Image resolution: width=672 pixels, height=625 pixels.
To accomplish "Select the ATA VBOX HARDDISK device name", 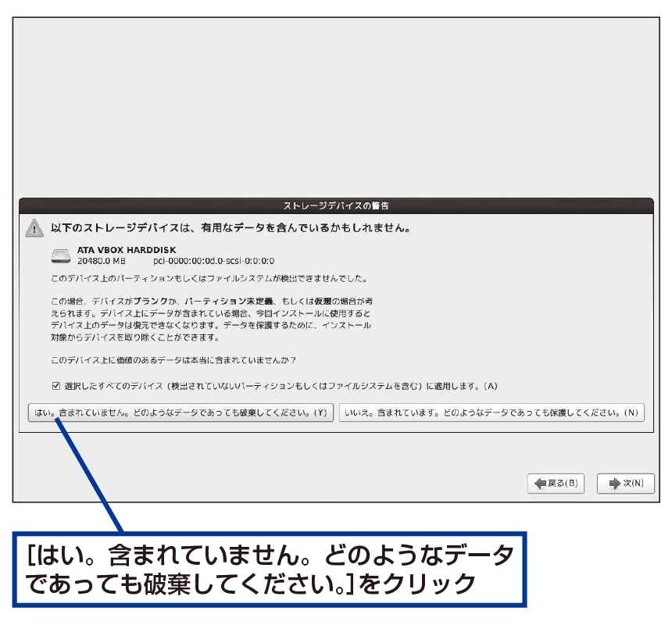I will click(127, 250).
